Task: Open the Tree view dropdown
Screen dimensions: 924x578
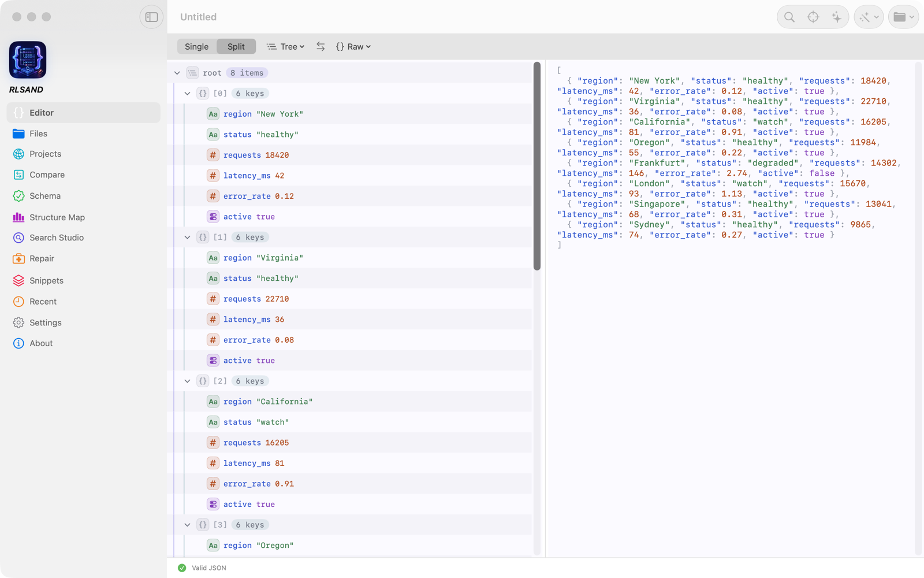Action: [285, 47]
